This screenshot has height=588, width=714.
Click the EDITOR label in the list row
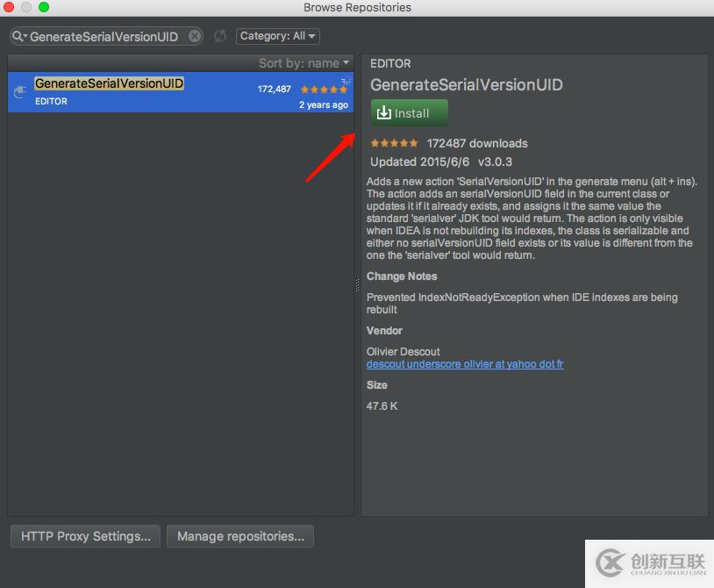[51, 101]
